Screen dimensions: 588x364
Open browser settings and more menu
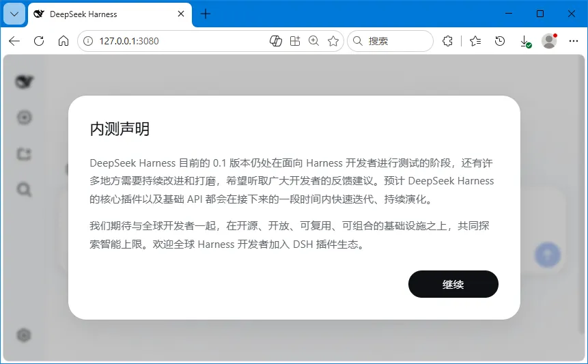tap(574, 41)
